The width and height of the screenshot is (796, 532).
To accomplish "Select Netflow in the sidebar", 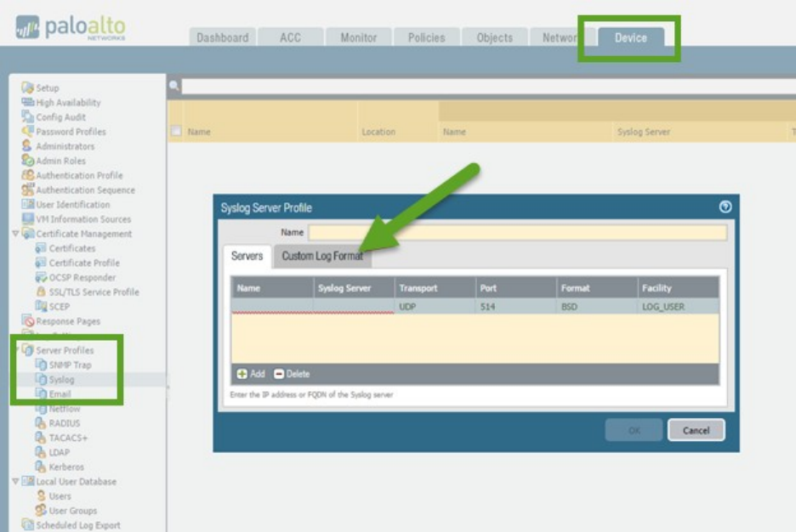I will point(65,409).
